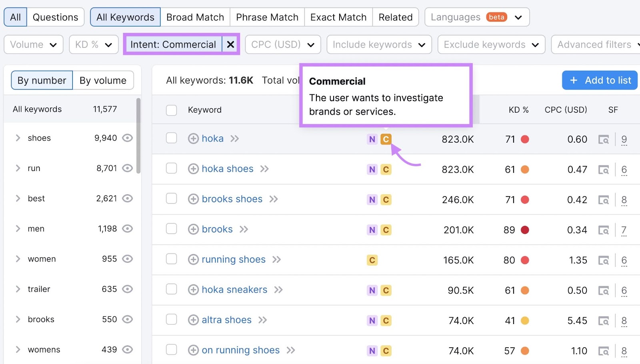640x364 pixels.
Task: Click the double-arrow beside hoka shoes
Action: [264, 169]
